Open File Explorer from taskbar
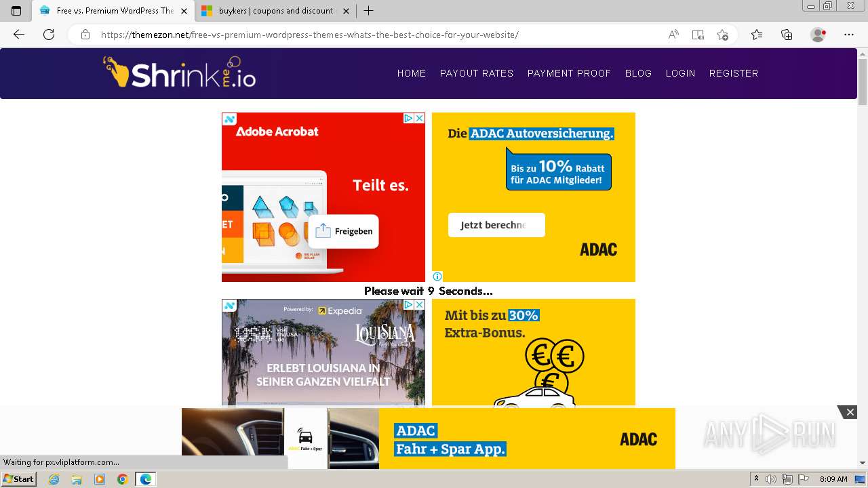This screenshot has width=868, height=488. 77,479
